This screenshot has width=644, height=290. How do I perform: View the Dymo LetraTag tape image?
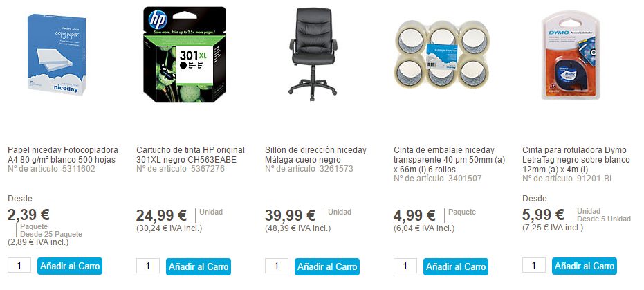pos(571,55)
